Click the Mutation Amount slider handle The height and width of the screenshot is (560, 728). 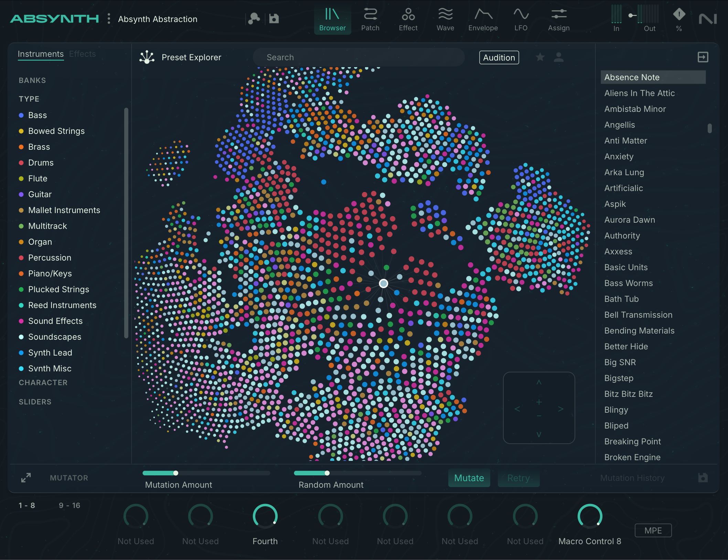coord(176,473)
